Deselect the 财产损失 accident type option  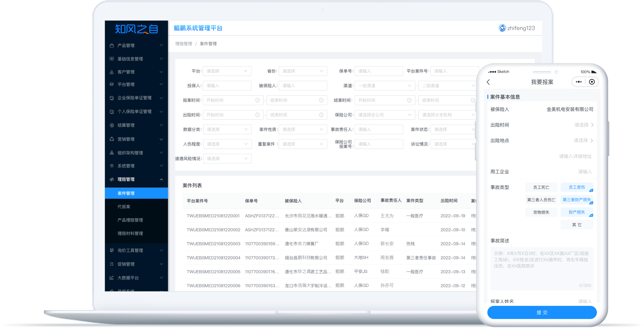[x=577, y=212]
